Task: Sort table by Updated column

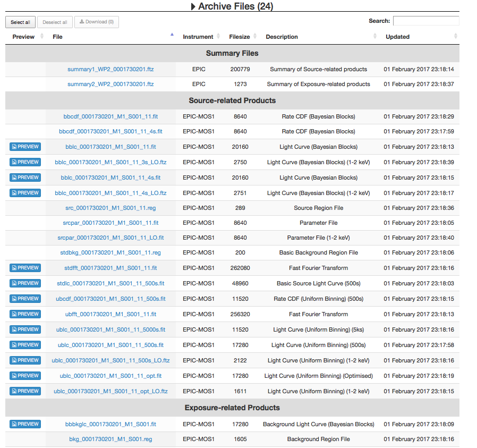Action: 397,37
